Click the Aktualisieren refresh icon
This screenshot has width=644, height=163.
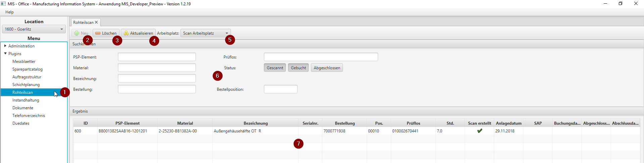126,33
